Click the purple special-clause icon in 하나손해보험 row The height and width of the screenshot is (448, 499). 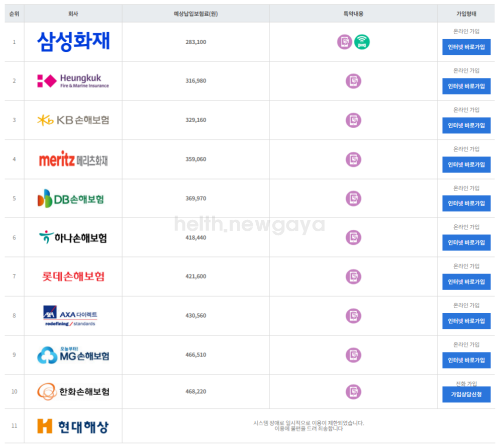tap(353, 237)
